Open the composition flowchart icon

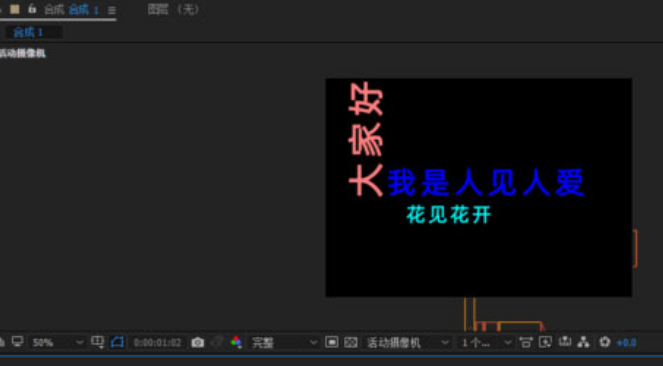click(584, 342)
